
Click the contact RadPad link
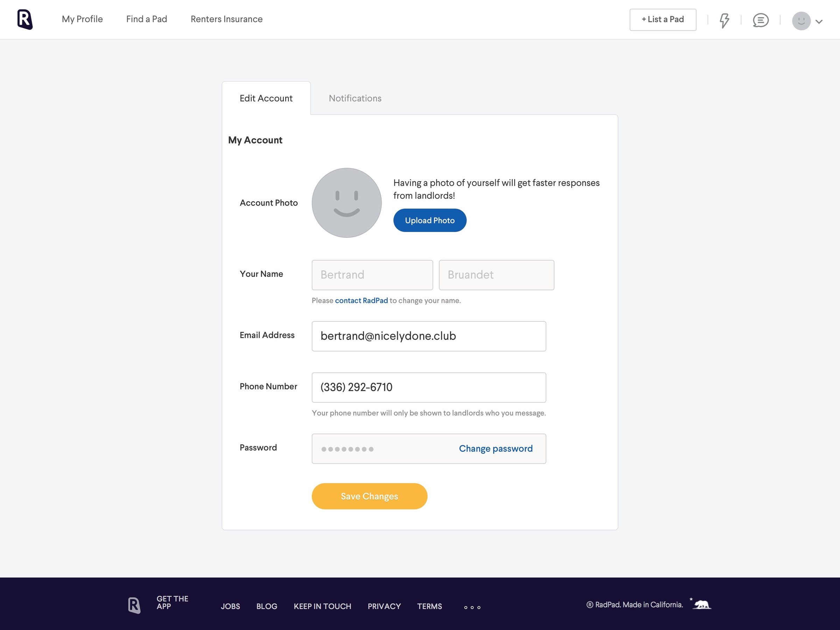[361, 300]
